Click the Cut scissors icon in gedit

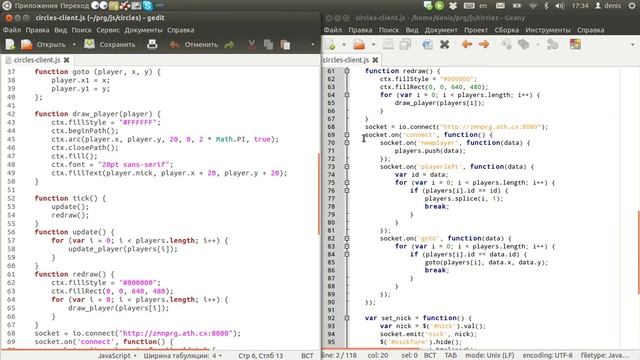(x=251, y=44)
